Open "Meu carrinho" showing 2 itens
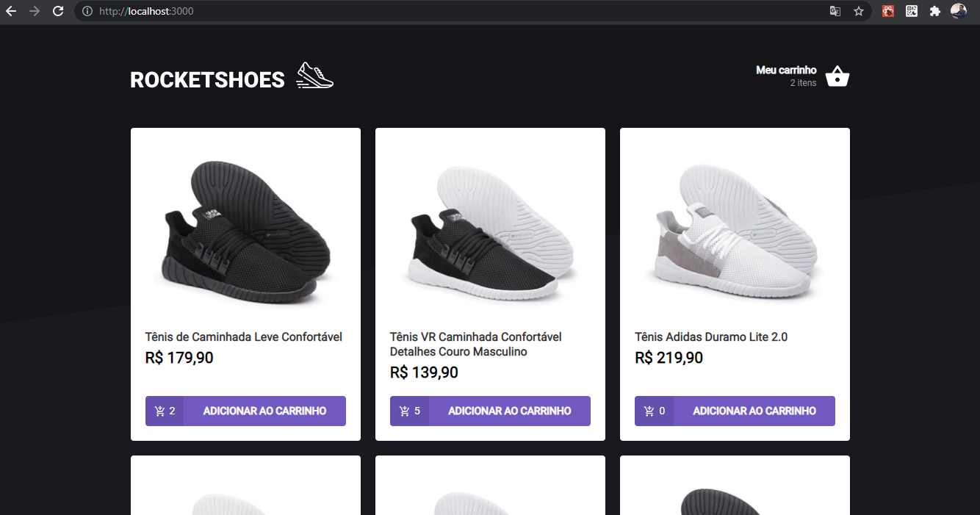Image resolution: width=980 pixels, height=515 pixels. pyautogui.click(x=785, y=76)
